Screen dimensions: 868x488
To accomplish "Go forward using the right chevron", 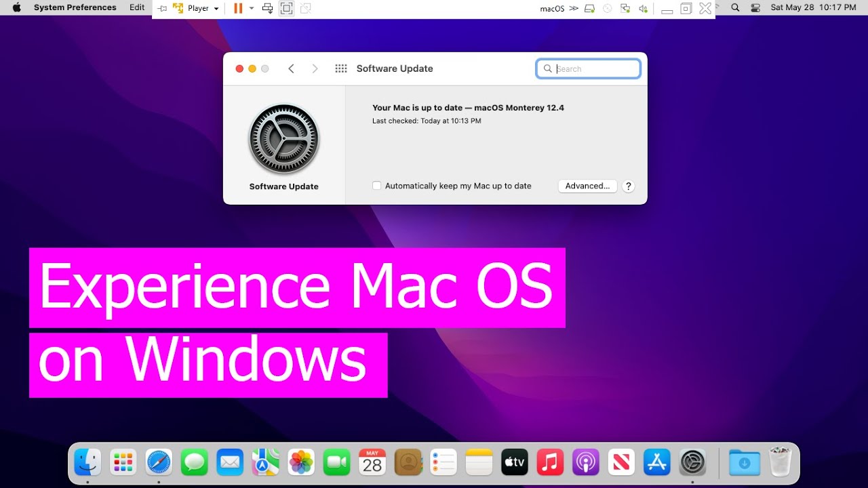I will 315,68.
